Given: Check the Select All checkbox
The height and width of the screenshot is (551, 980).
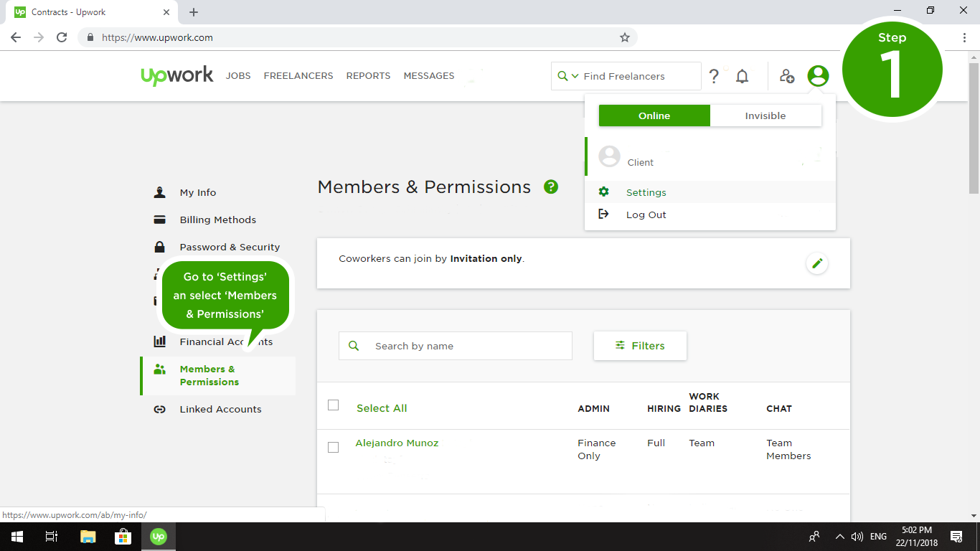Looking at the screenshot, I should pos(333,405).
